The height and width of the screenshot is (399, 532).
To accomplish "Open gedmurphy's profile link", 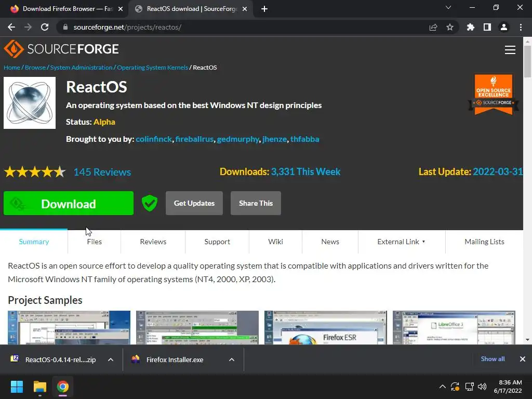I will (238, 139).
